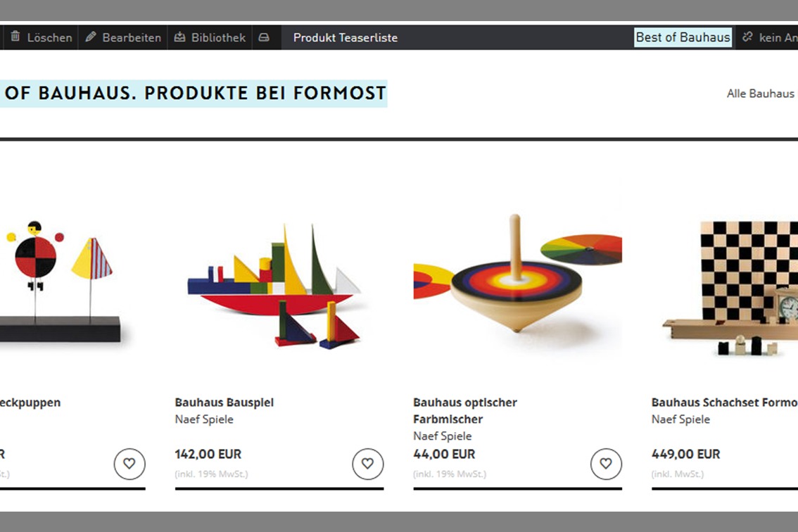Screen dimensions: 798x532
Task: Open Bauhaus optischer Farbmischer product title
Action: pyautogui.click(x=464, y=410)
